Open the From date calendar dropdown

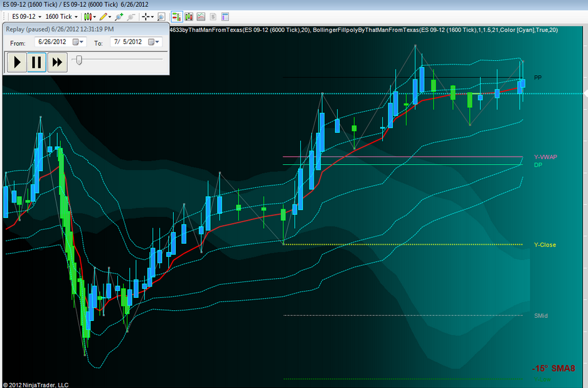coord(78,42)
